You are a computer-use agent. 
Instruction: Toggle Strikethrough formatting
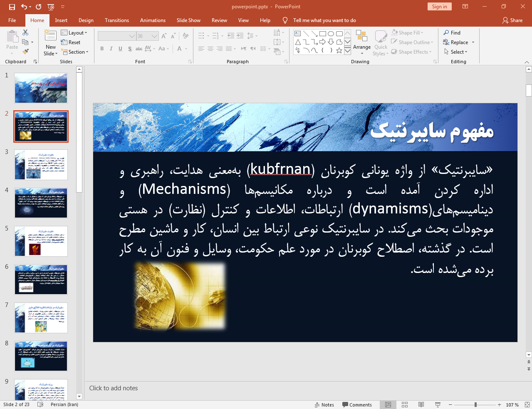coord(139,49)
